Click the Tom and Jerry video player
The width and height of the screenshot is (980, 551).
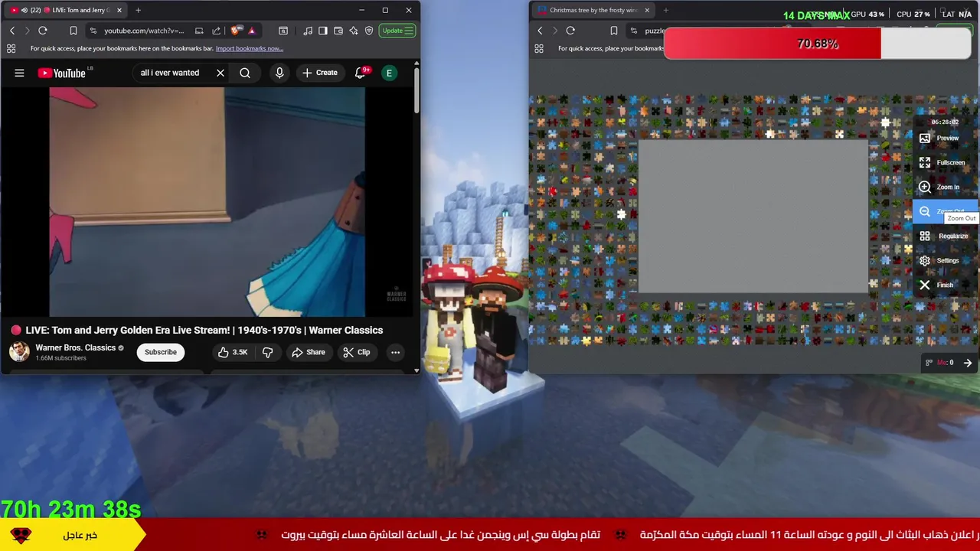(x=207, y=201)
